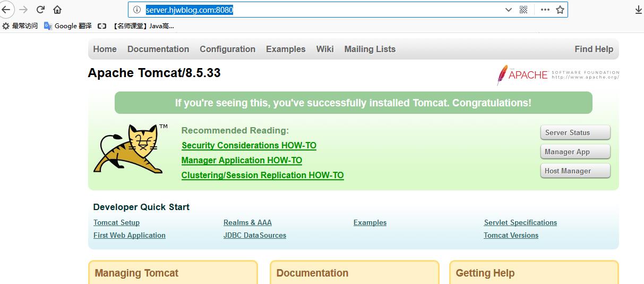Click the Server Status button

click(575, 132)
